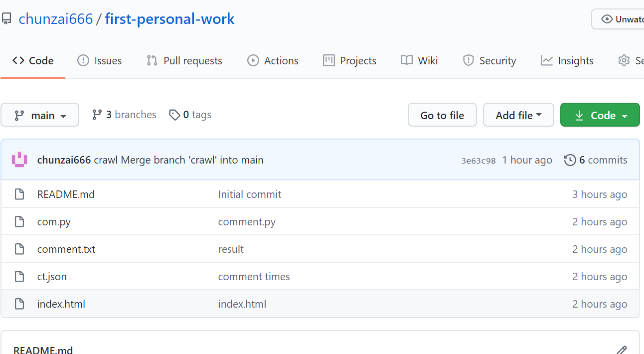Click the pencil edit icon for README
This screenshot has width=644, height=354.
(x=622, y=350)
